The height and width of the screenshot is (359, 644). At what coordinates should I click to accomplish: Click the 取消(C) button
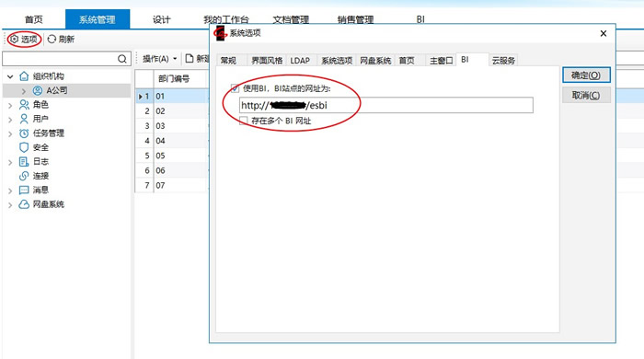586,96
